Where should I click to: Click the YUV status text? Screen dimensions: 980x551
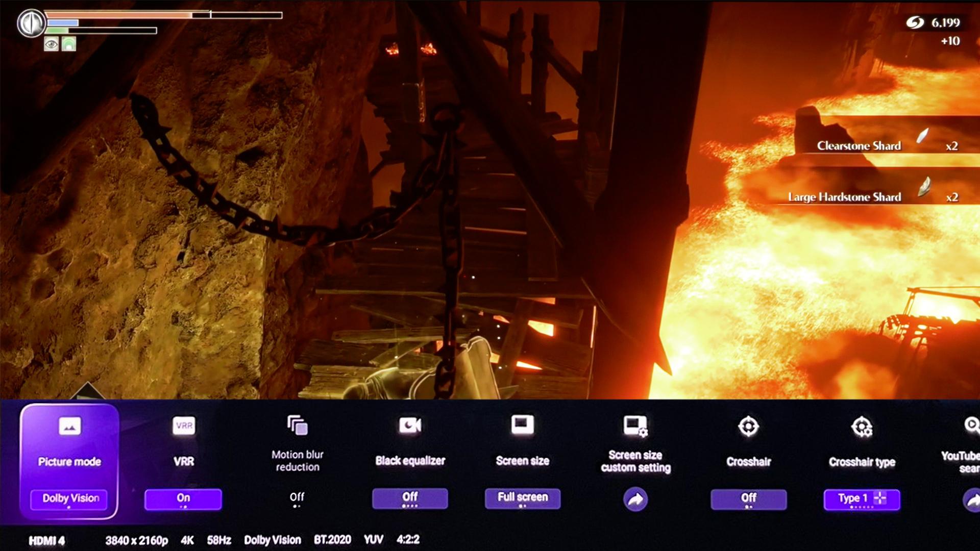coord(374,540)
